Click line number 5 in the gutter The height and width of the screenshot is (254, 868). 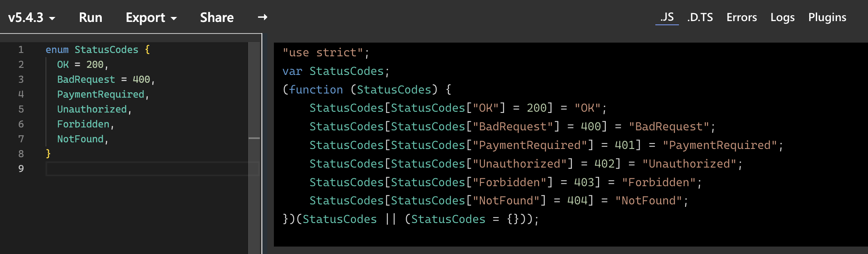(x=21, y=109)
